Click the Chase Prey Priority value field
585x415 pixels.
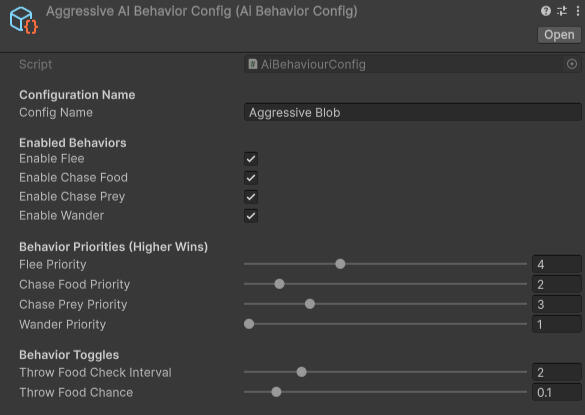coord(556,305)
